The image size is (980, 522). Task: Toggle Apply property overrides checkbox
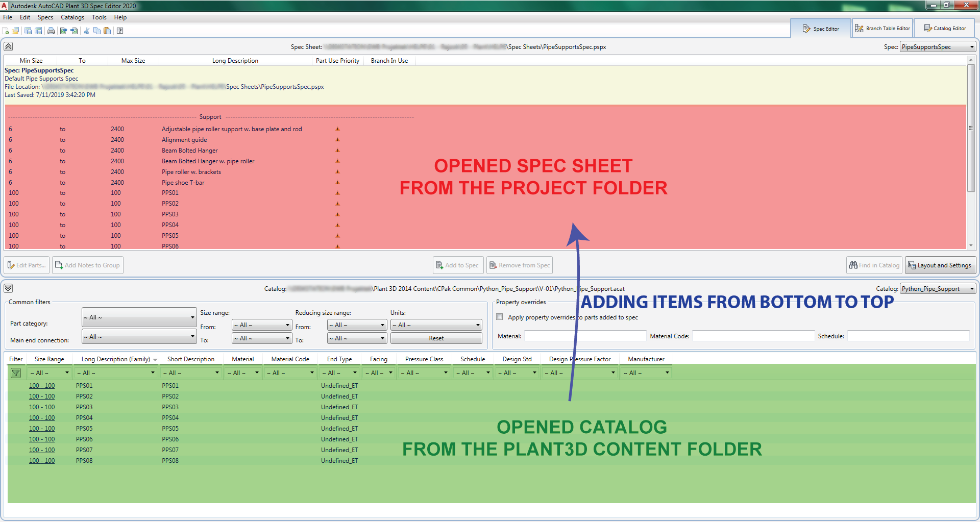pyautogui.click(x=500, y=317)
